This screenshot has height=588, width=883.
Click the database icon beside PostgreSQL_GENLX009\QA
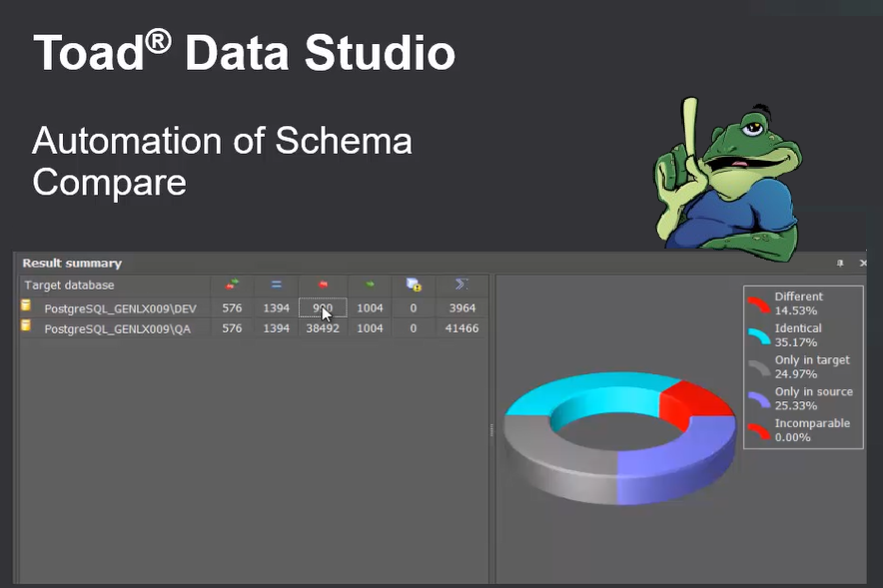[26, 325]
